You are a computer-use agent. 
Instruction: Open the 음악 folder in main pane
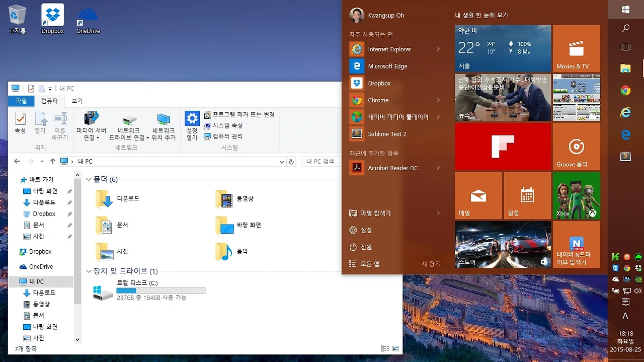[x=232, y=251]
